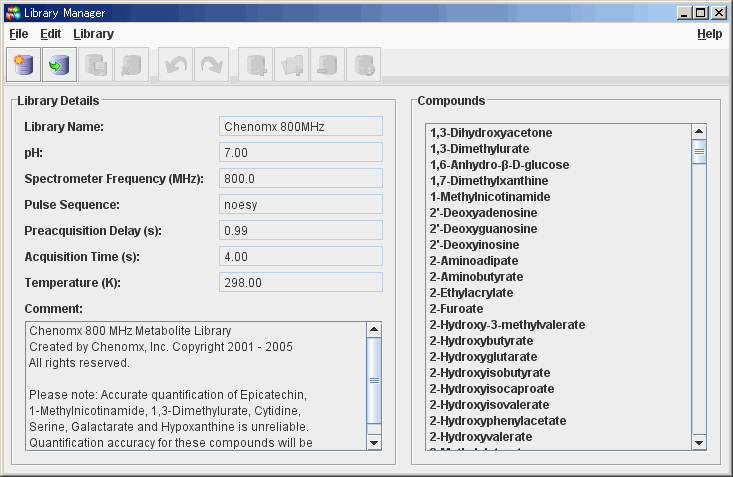The width and height of the screenshot is (733, 477).
Task: Minimize the Library Manager window
Action: pyautogui.click(x=684, y=13)
